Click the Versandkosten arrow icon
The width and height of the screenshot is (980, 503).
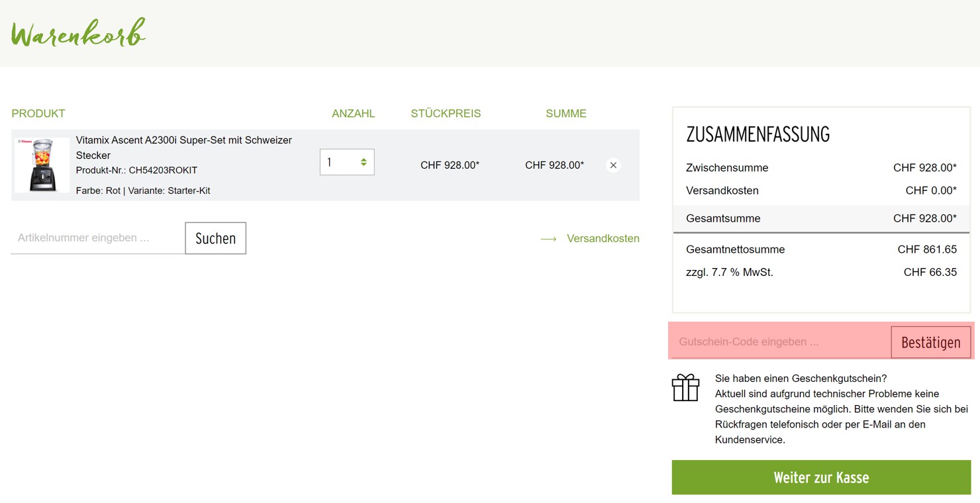pyautogui.click(x=548, y=239)
